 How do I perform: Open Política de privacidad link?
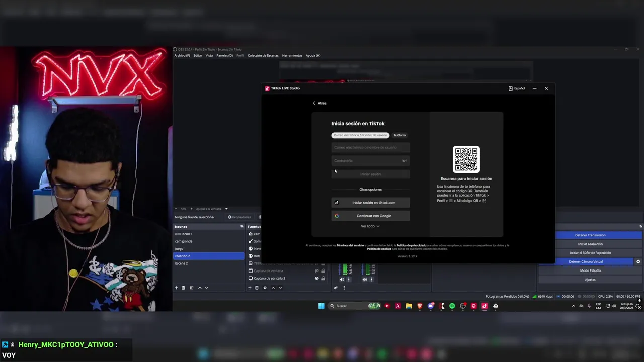[x=411, y=245]
